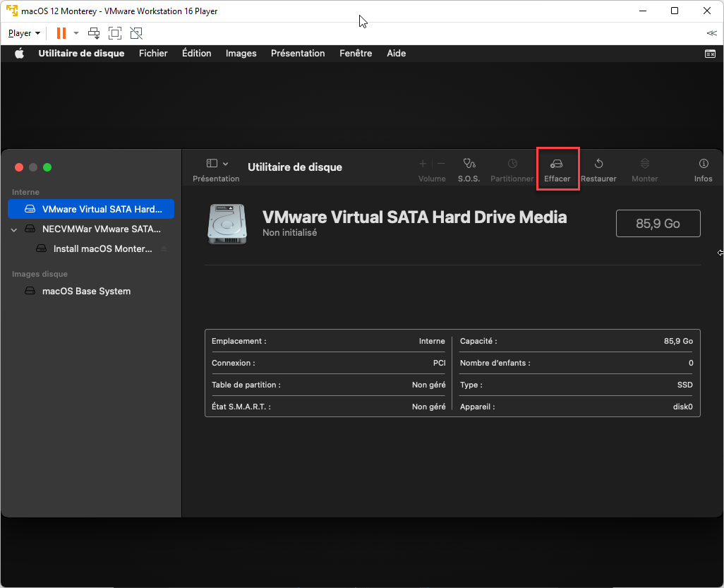Toggle the Présentation sidebar icon

point(212,164)
